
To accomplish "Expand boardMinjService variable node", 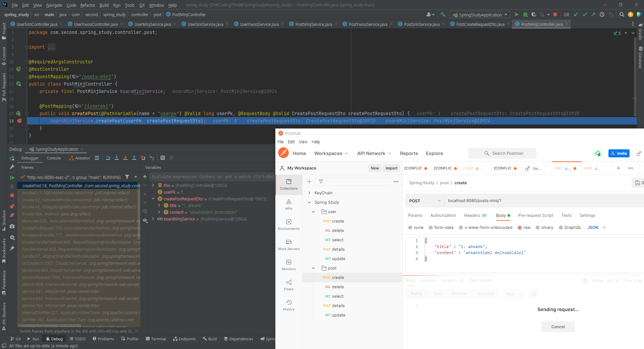I will pos(153,219).
